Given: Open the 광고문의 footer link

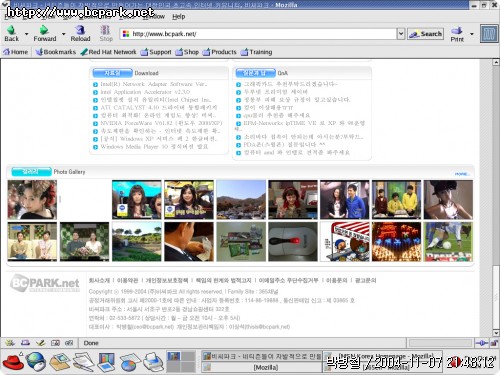Looking at the screenshot, I should (x=366, y=280).
